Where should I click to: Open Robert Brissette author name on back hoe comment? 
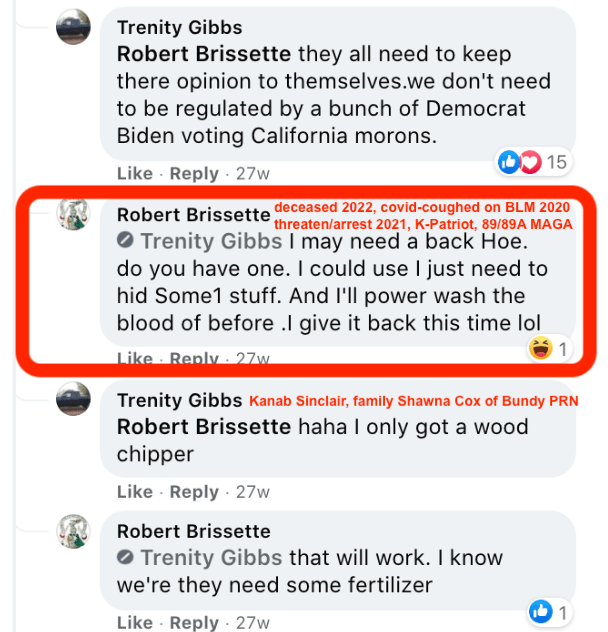[193, 214]
